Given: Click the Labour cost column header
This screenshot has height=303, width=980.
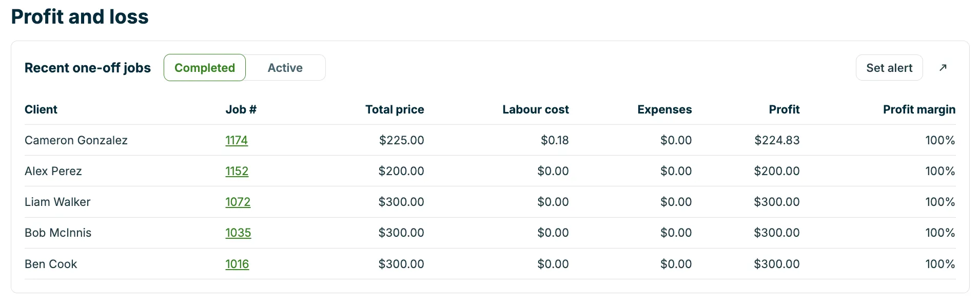Looking at the screenshot, I should click(x=536, y=109).
